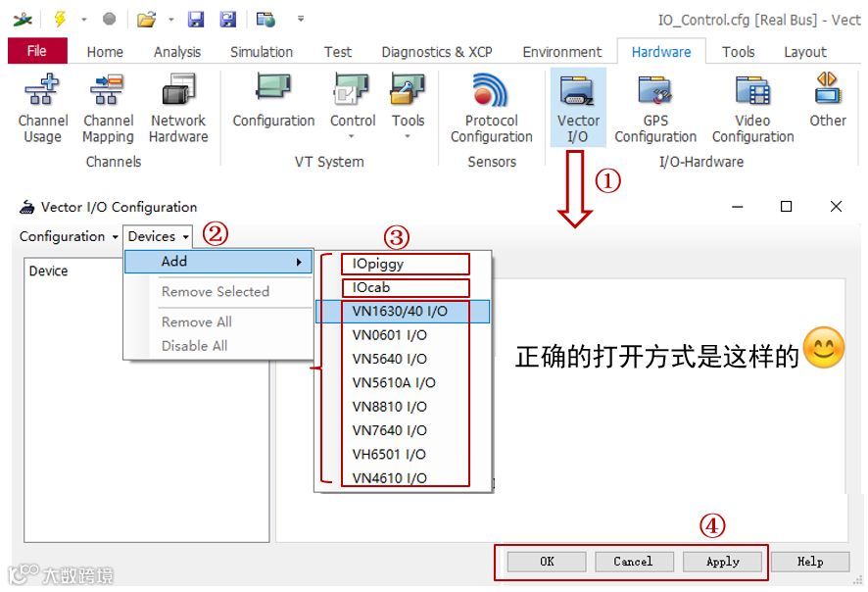This screenshot has width=868, height=592.
Task: Choose VN4610 I/O device
Action: pos(403,478)
